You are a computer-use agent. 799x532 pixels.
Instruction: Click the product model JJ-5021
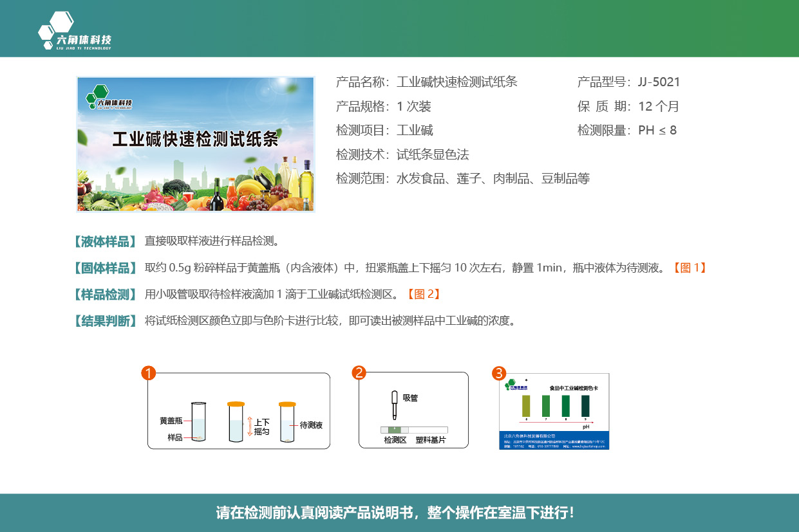click(659, 82)
